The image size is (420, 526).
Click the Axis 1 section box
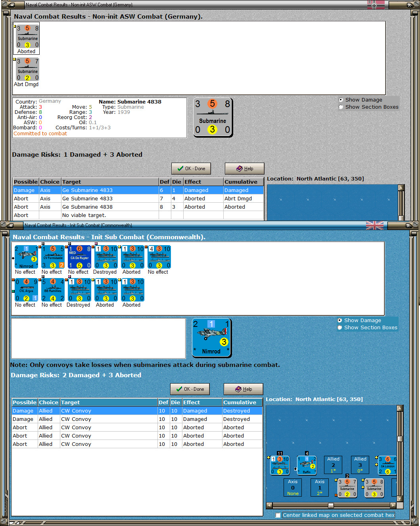[x=320, y=488]
